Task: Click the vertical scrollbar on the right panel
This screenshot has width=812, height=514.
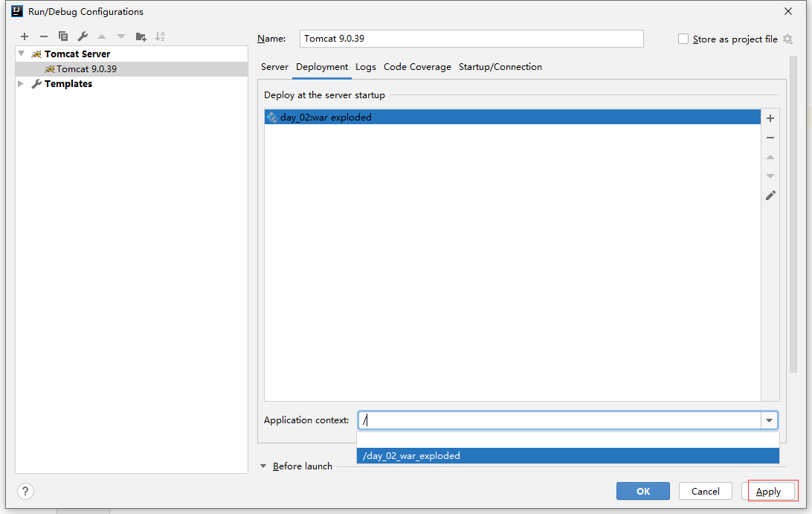Action: 793,214
